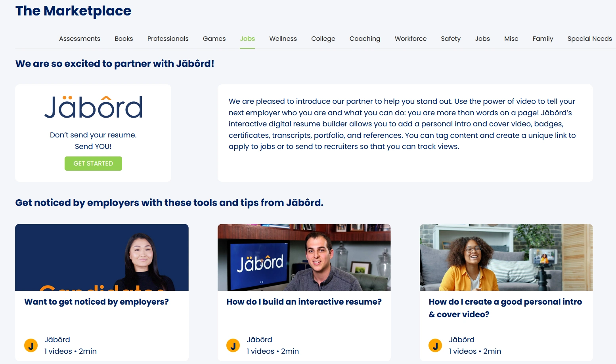This screenshot has width=616, height=364.
Task: Open the Assessments tab
Action: (80, 39)
